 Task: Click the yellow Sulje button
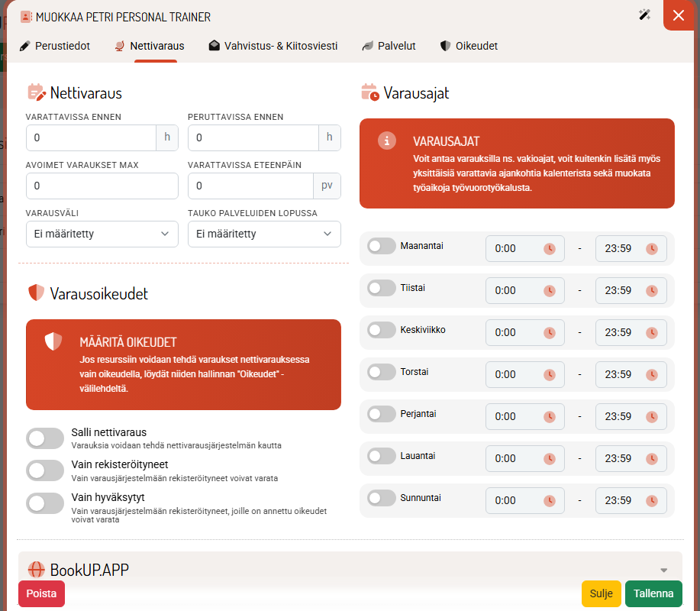coord(601,593)
